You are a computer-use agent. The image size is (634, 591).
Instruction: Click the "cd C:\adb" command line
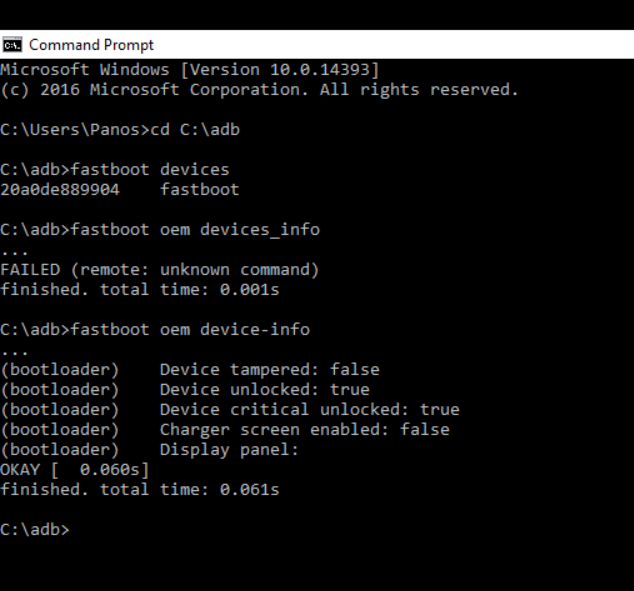click(x=120, y=130)
